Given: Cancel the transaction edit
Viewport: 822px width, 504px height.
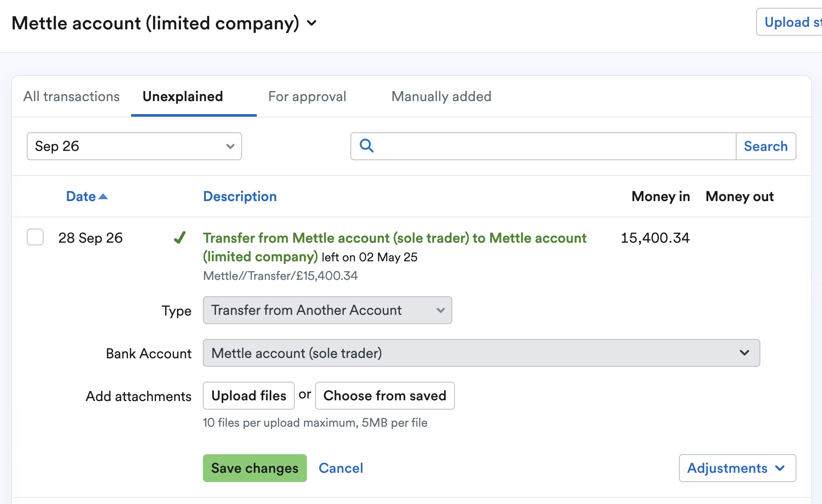Looking at the screenshot, I should click(x=341, y=468).
